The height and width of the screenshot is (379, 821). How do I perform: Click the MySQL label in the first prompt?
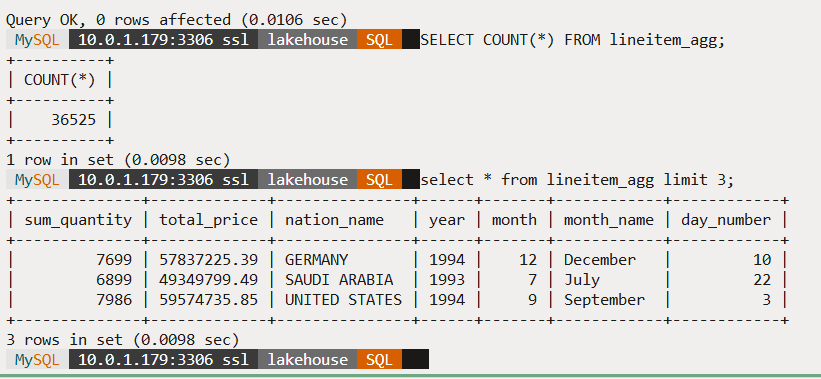[x=37, y=40]
